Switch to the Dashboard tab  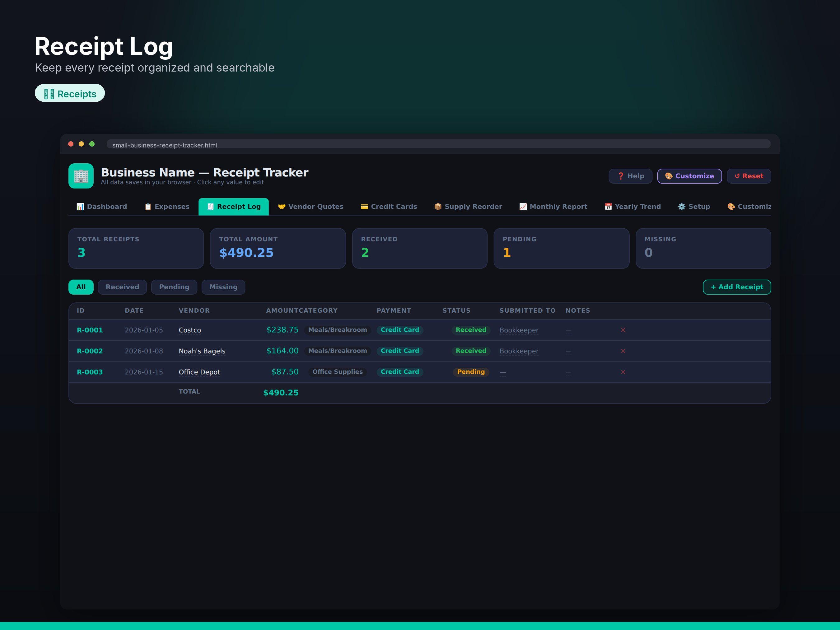101,207
